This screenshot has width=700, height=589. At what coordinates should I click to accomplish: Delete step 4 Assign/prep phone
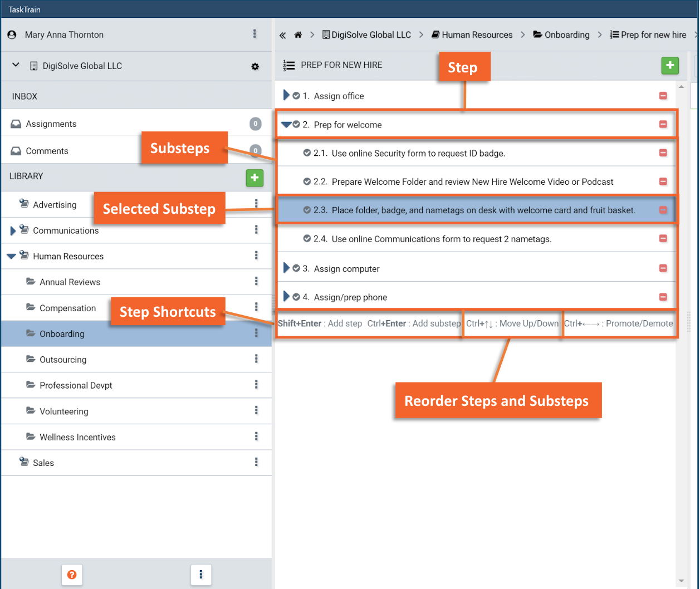click(663, 297)
